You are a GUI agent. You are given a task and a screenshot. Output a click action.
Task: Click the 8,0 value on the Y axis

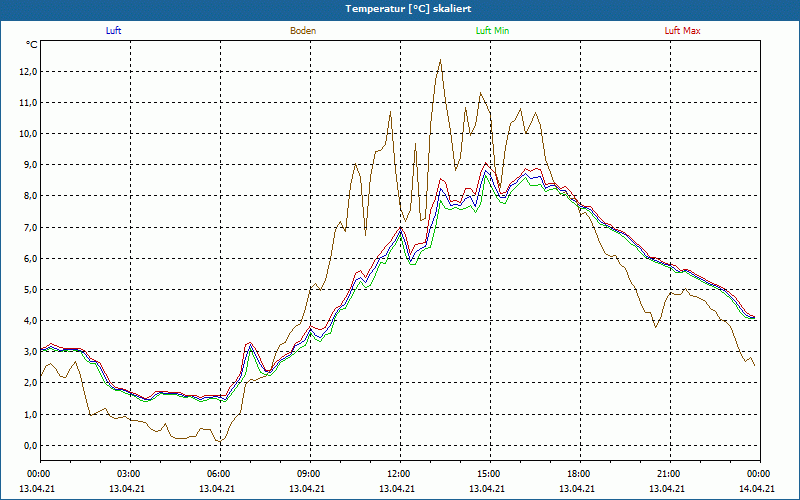[30, 196]
